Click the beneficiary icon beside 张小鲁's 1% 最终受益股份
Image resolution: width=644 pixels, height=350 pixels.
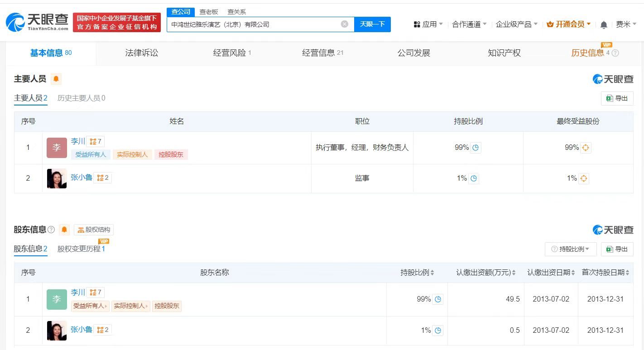(x=584, y=178)
